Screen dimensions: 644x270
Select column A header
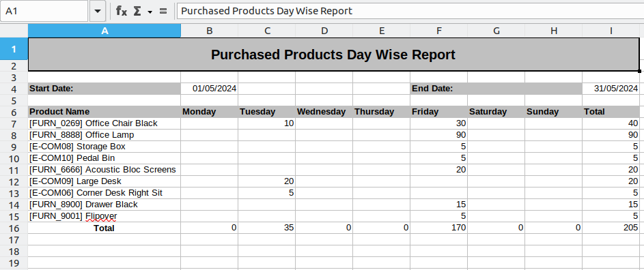pos(104,31)
